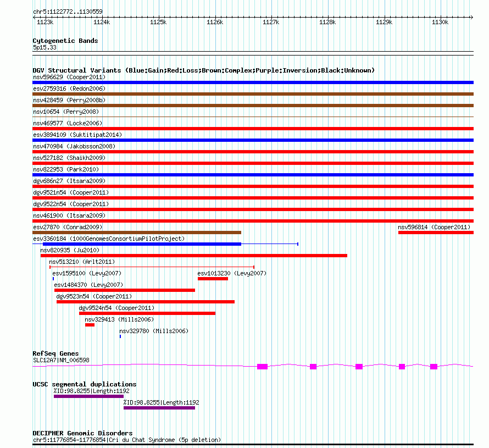This screenshot has height=448, width=489.
Task: Click nsv470984 (Jakobsson2008) label
Action: tap(74, 146)
